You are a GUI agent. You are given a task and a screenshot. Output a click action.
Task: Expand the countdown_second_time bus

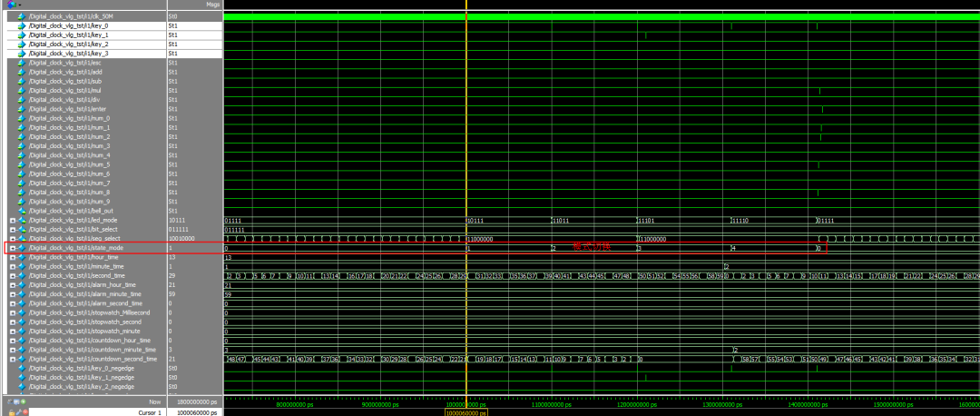(13, 359)
